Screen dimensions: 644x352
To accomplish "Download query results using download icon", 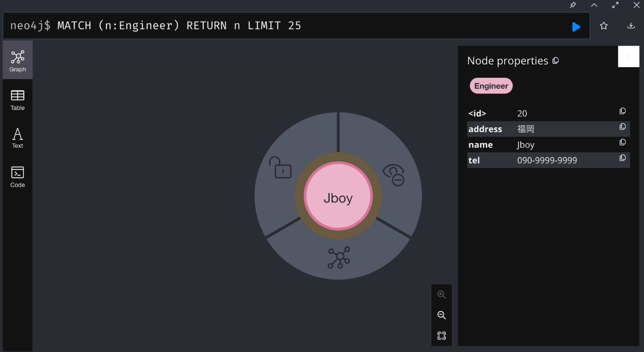I will [x=631, y=26].
